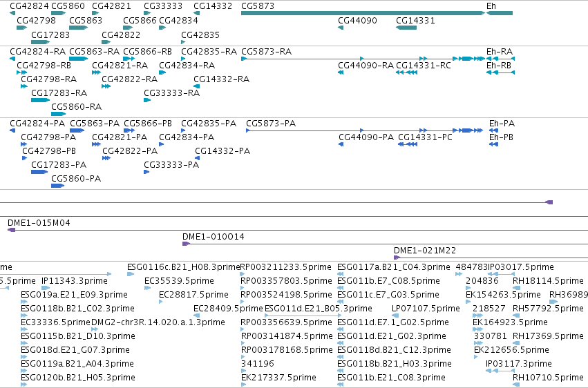The width and height of the screenshot is (588, 388).
Task: Select the RH10710.5prime EST label
Action: (x=548, y=378)
